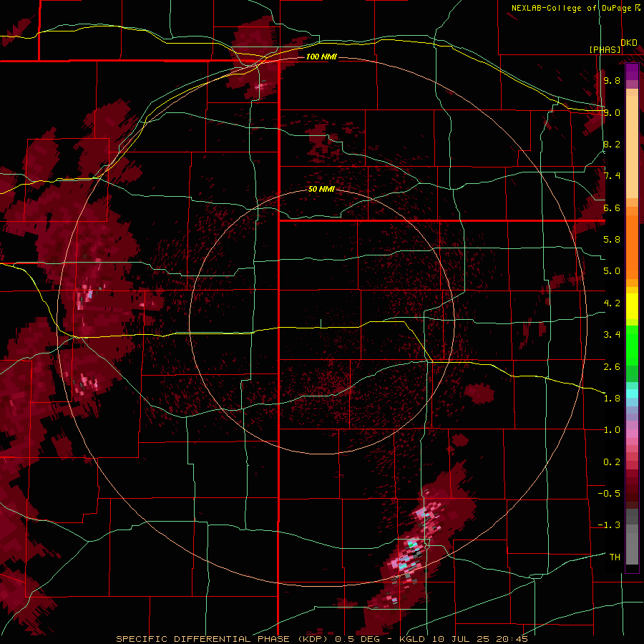Click the [PHAS] label above color bar

(x=605, y=49)
